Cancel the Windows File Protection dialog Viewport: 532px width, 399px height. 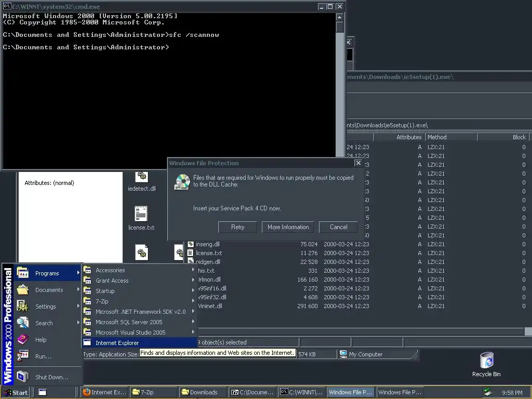tap(338, 227)
